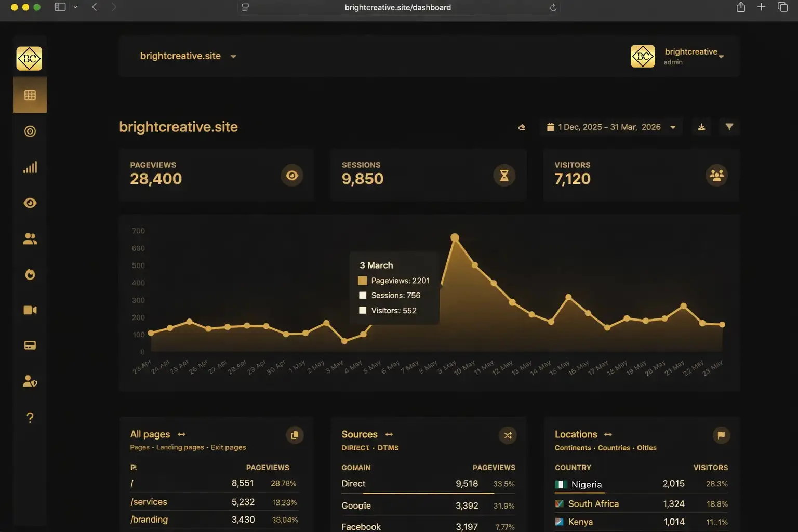The width and height of the screenshot is (798, 532).
Task: Click the gold Pageviews swatch in the tooltip
Action: point(363,281)
